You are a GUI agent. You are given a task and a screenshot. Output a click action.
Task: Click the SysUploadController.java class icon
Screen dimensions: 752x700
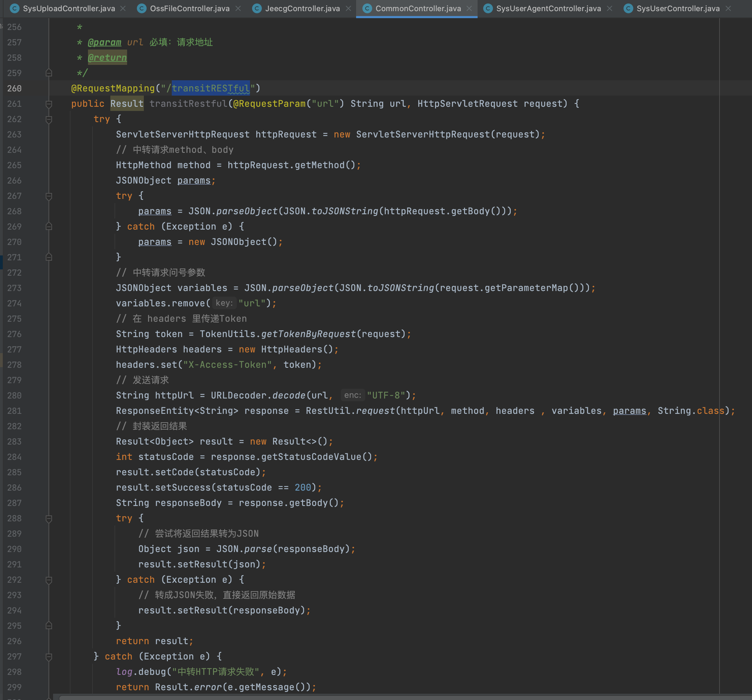pyautogui.click(x=14, y=8)
